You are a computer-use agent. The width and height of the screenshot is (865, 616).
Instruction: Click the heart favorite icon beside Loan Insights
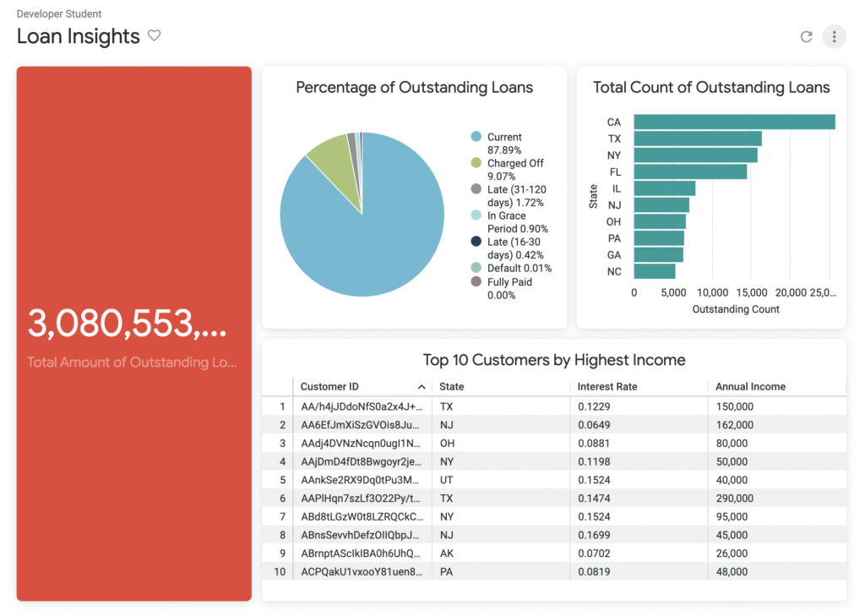tap(154, 35)
